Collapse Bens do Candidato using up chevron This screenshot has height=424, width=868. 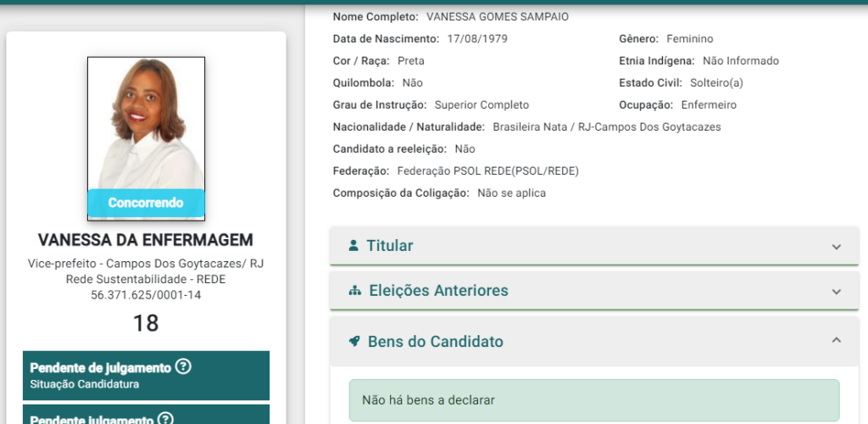(x=836, y=341)
